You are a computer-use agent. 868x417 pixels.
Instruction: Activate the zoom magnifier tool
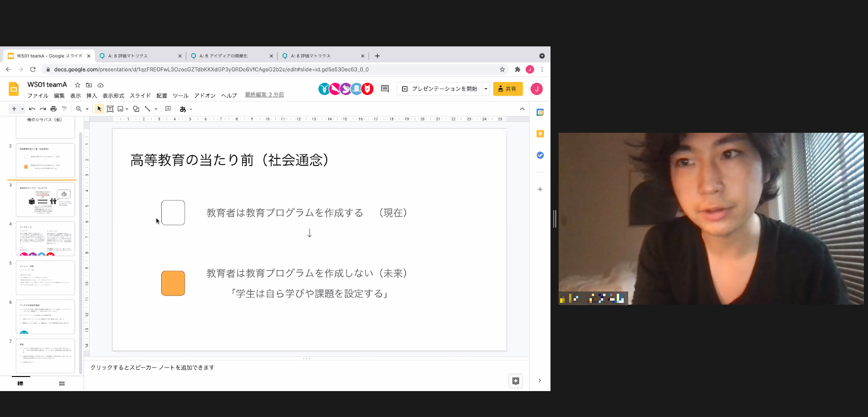[79, 109]
